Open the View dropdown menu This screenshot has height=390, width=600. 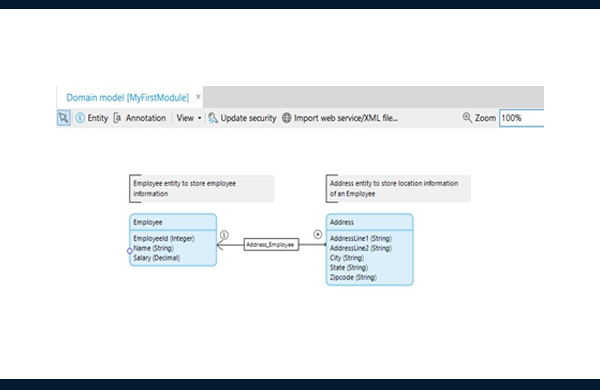pos(189,118)
